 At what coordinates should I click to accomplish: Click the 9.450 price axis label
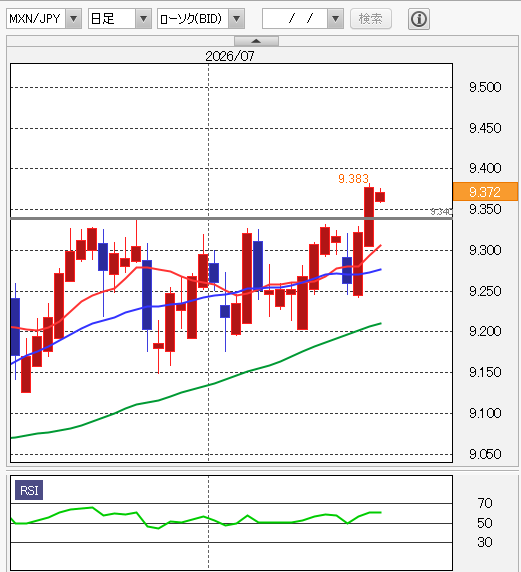[485, 128]
